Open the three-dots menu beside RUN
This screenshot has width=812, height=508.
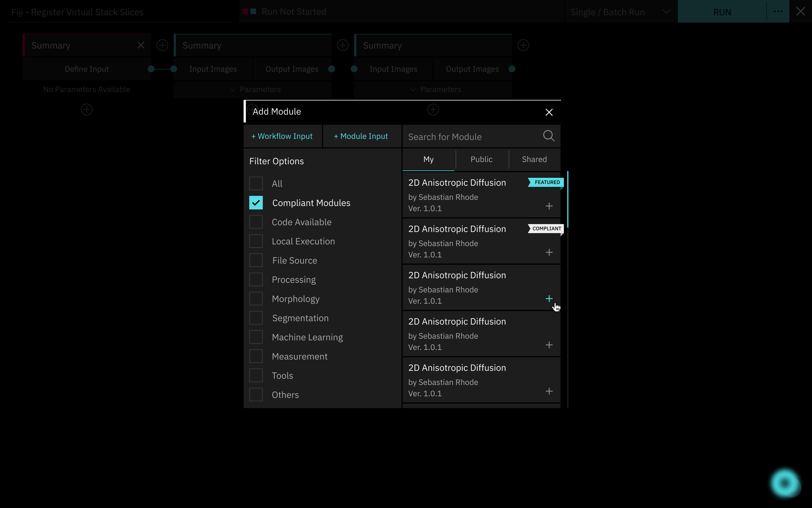(x=778, y=12)
